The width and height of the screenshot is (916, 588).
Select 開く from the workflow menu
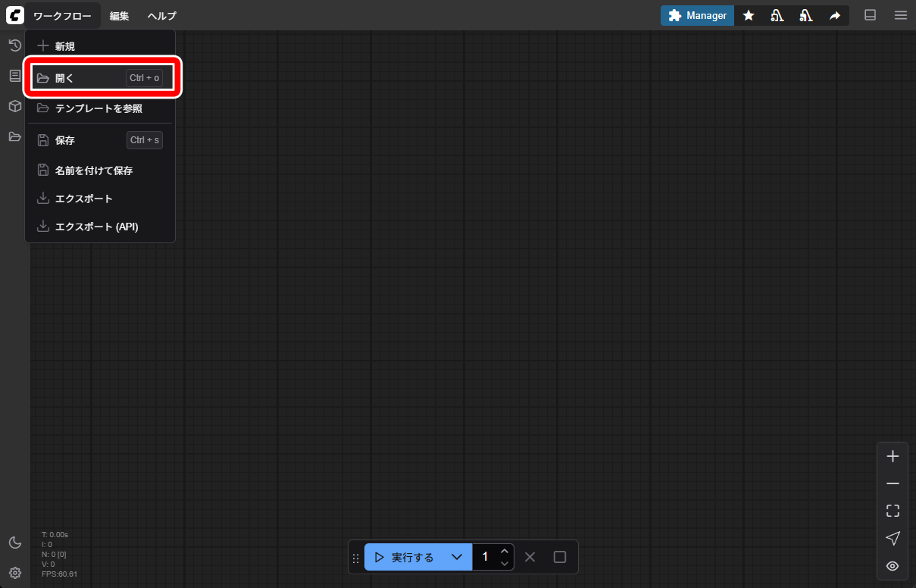coord(100,77)
